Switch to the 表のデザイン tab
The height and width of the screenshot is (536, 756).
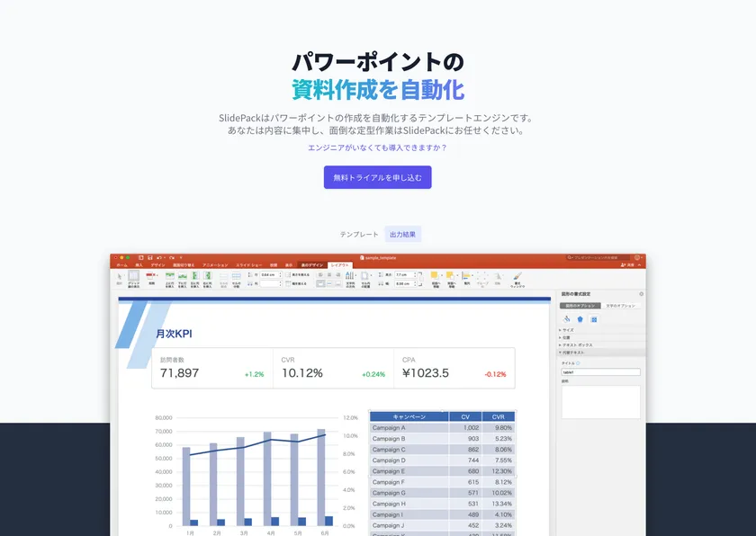click(x=312, y=265)
